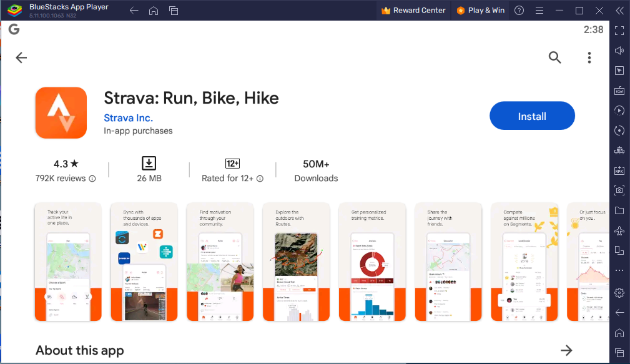Open the BlueStacks hamburger menu

click(x=539, y=11)
